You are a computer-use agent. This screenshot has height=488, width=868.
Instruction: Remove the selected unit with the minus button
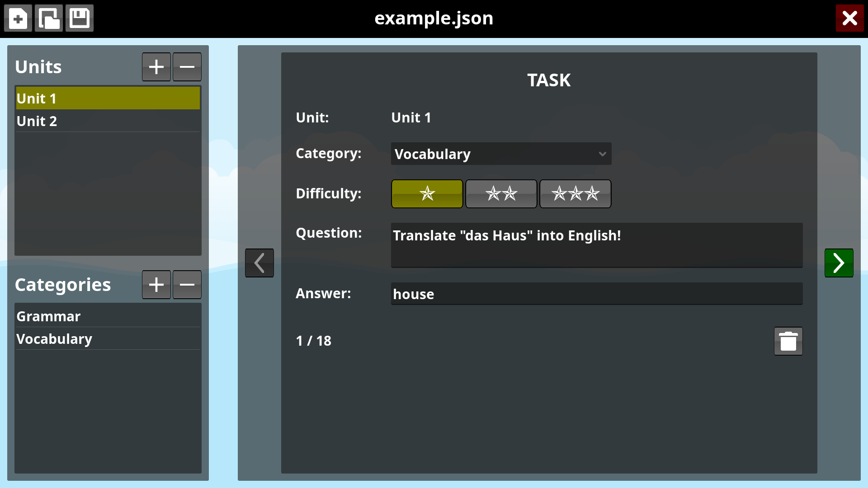[187, 67]
